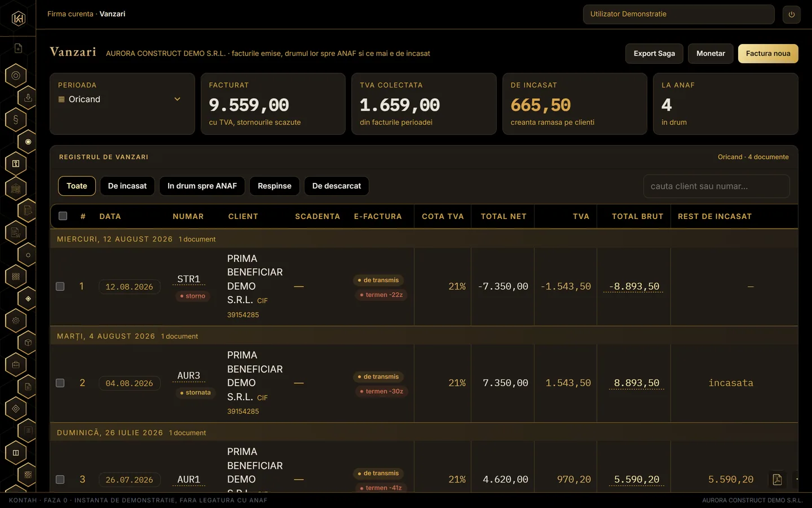Open the nested diamond sidebar icon
Viewport: 812px width, 508px height.
click(16, 409)
